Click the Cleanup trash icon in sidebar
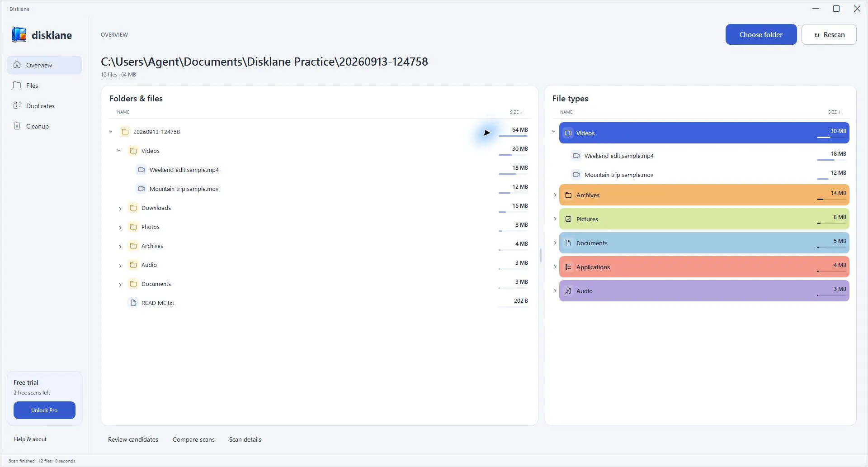 [x=17, y=126]
